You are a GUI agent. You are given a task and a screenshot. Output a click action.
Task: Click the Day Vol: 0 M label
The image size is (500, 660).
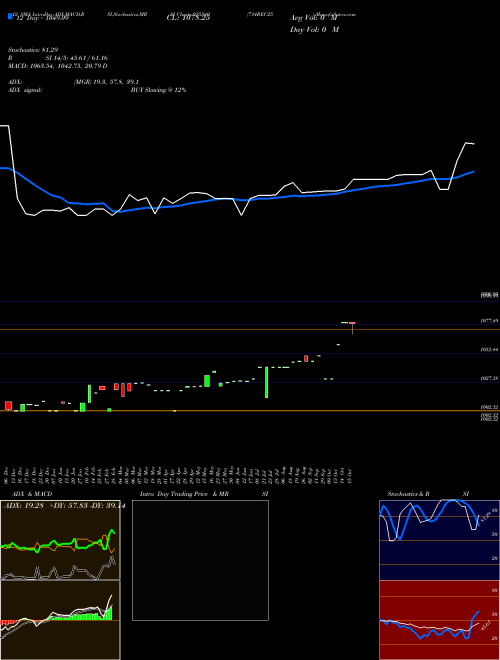pyautogui.click(x=314, y=30)
